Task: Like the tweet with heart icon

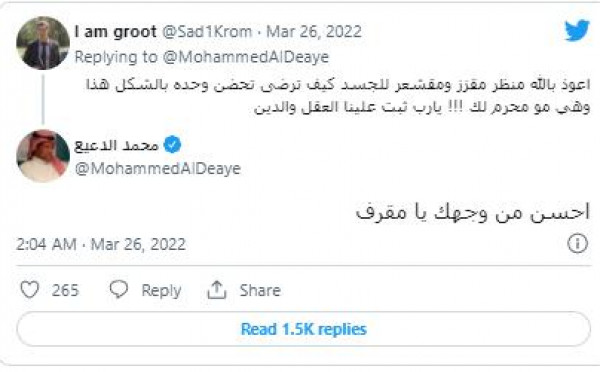Action: point(29,290)
